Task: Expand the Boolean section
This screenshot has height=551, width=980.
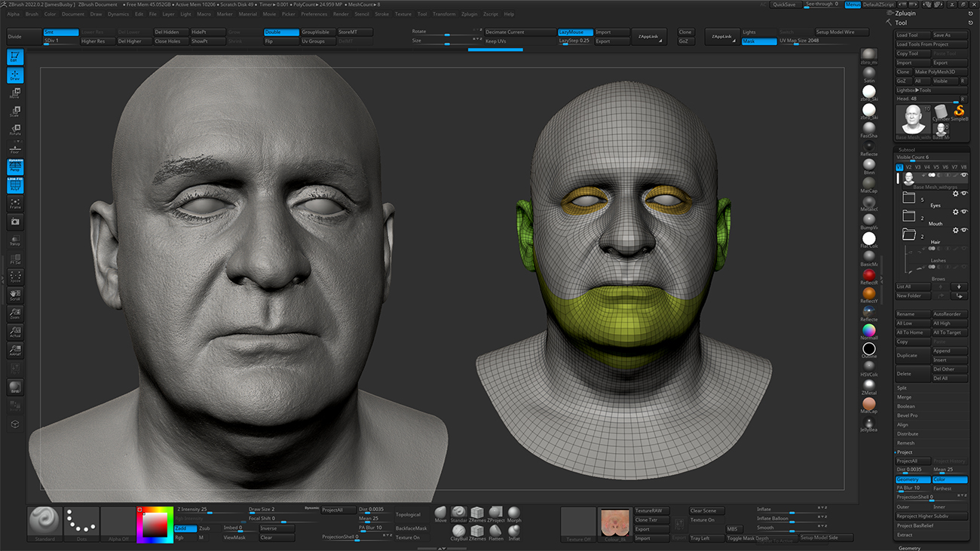Action: 906,406
